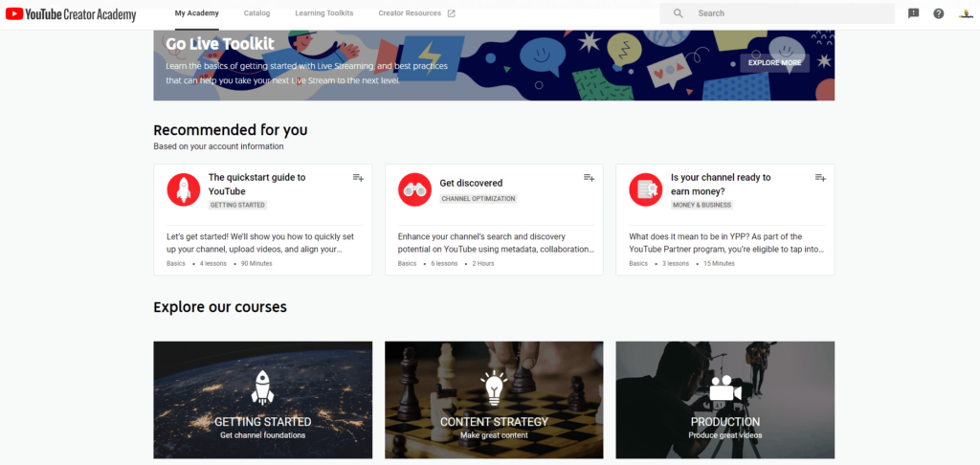The width and height of the screenshot is (980, 465).
Task: Open The quickstart guide to YouTube course
Action: tap(256, 184)
